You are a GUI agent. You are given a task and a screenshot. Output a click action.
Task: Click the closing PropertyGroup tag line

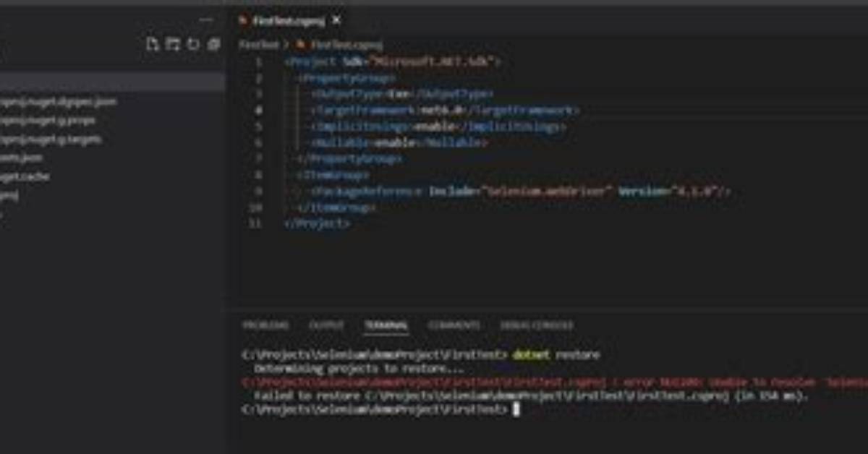349,159
